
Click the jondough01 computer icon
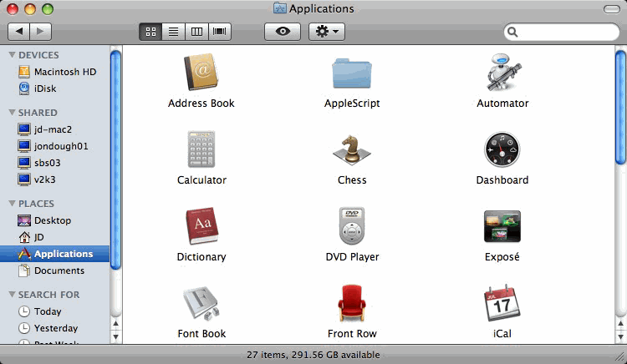point(24,146)
